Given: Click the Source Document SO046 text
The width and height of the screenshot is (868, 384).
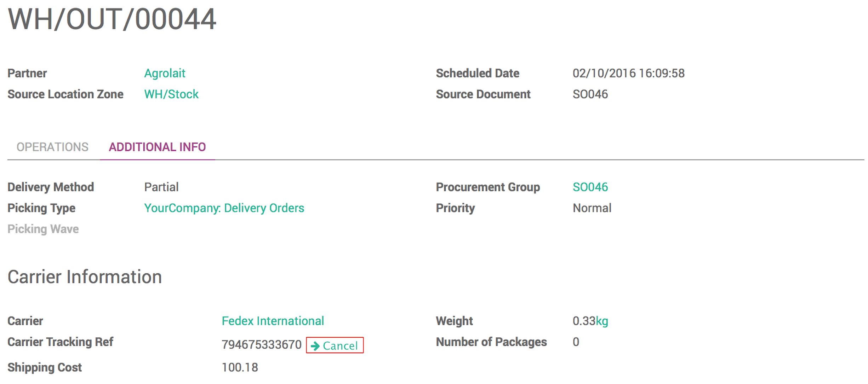Looking at the screenshot, I should (590, 94).
